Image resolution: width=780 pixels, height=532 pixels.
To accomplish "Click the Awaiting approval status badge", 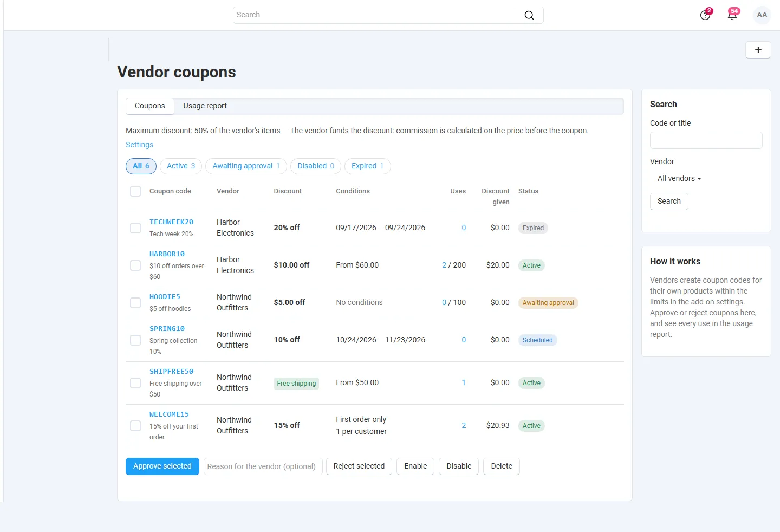I will click(x=548, y=303).
